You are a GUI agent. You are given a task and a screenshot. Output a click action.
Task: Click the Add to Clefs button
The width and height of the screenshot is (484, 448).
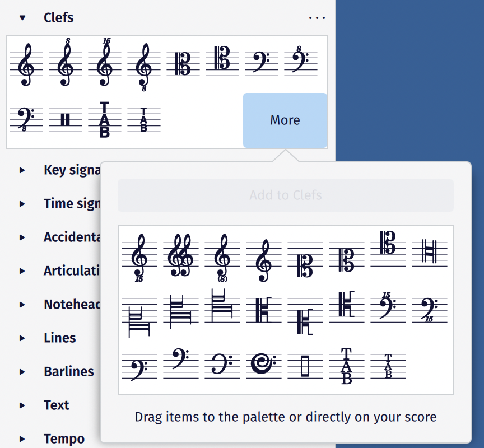tap(285, 195)
